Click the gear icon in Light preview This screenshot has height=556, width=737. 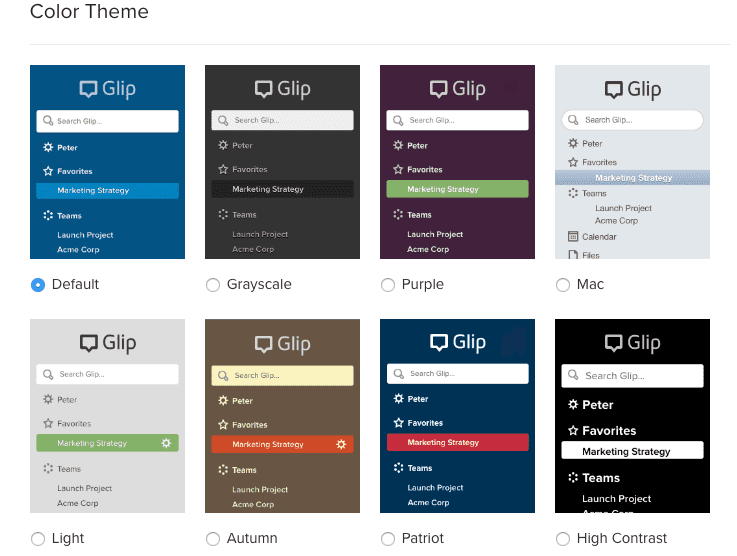coord(166,442)
